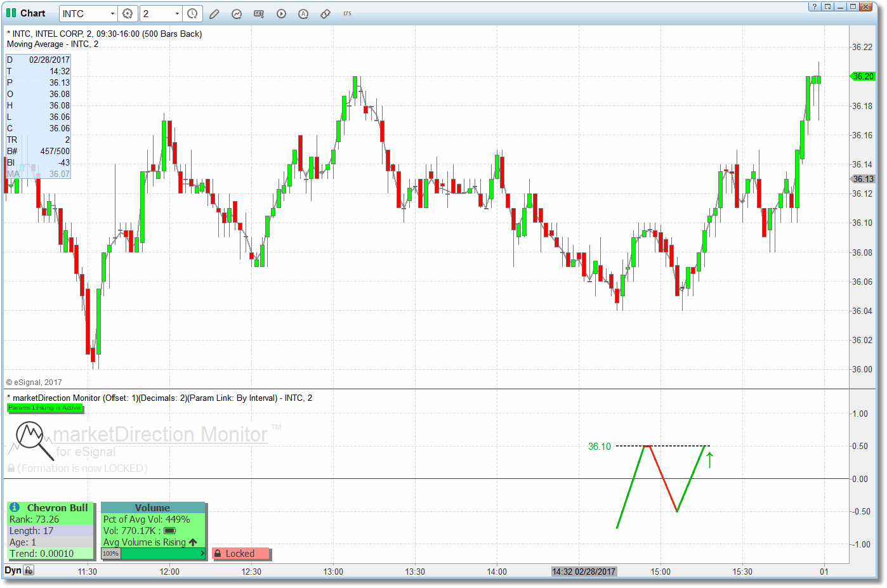Image resolution: width=887 pixels, height=588 pixels.
Task: Click the Params Linking is Active label
Action: tap(44, 408)
